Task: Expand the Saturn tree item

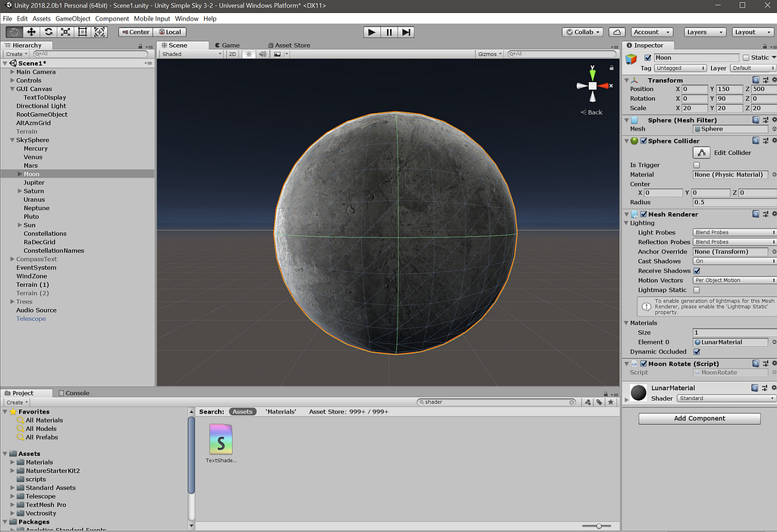Action: [x=20, y=191]
